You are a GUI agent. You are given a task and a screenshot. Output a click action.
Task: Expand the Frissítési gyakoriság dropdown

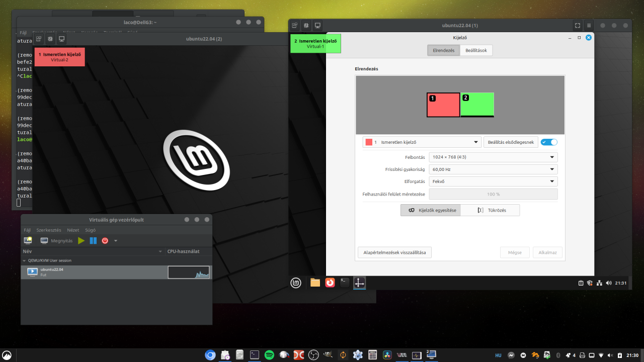[x=493, y=169]
